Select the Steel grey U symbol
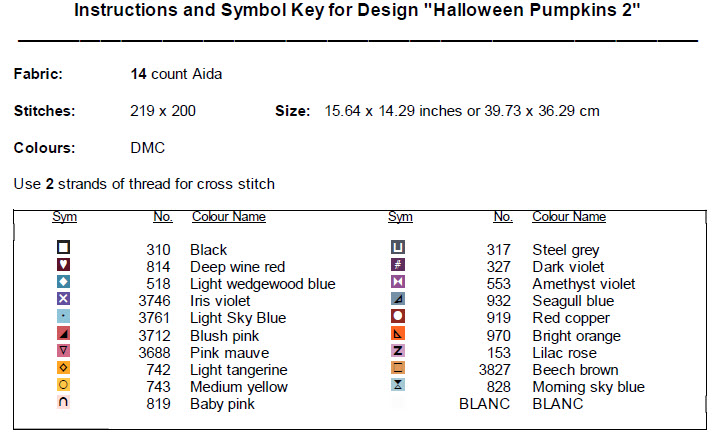The height and width of the screenshot is (442, 721). click(398, 248)
